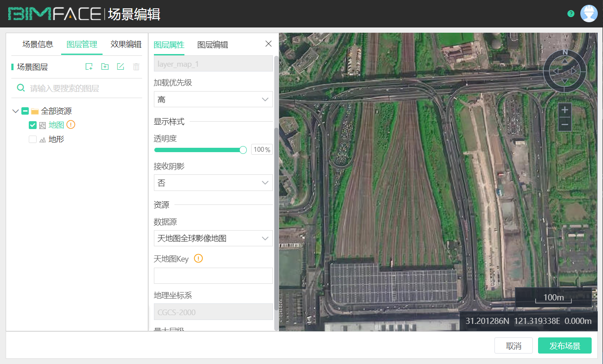Click the add layer icon
Screen dimensions: 603x364
(x=89, y=66)
